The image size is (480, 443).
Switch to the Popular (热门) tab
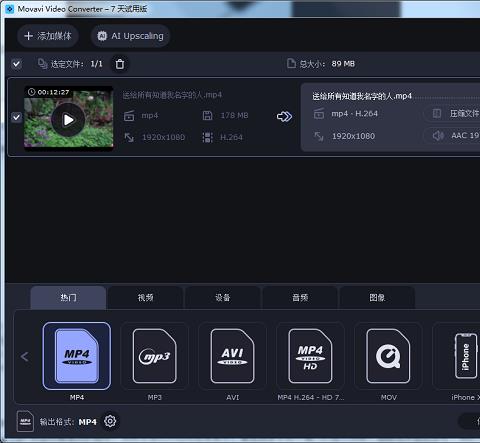68,297
